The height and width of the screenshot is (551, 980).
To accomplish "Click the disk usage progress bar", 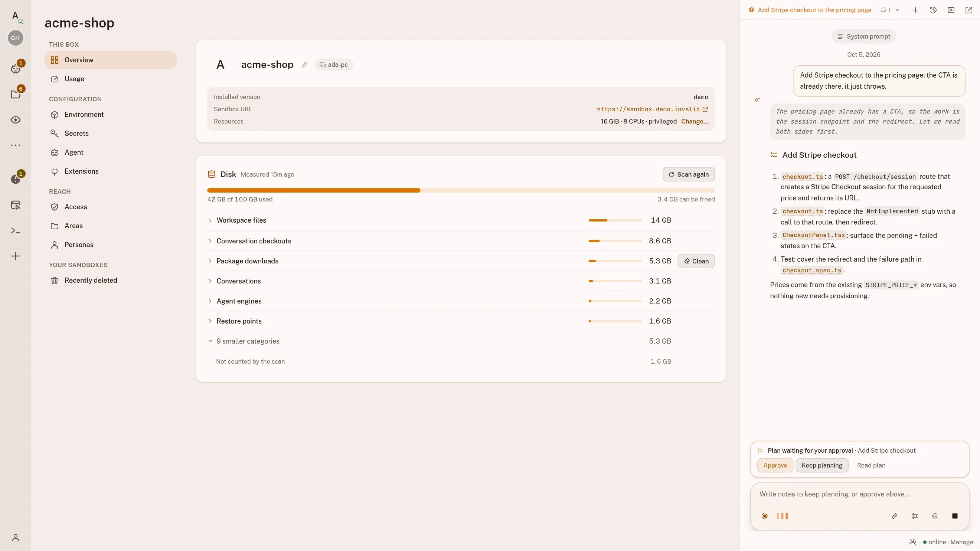I will click(461, 190).
